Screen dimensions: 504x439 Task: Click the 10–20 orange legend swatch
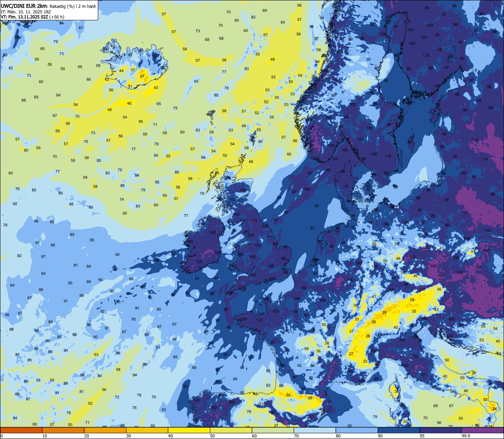click(63, 430)
